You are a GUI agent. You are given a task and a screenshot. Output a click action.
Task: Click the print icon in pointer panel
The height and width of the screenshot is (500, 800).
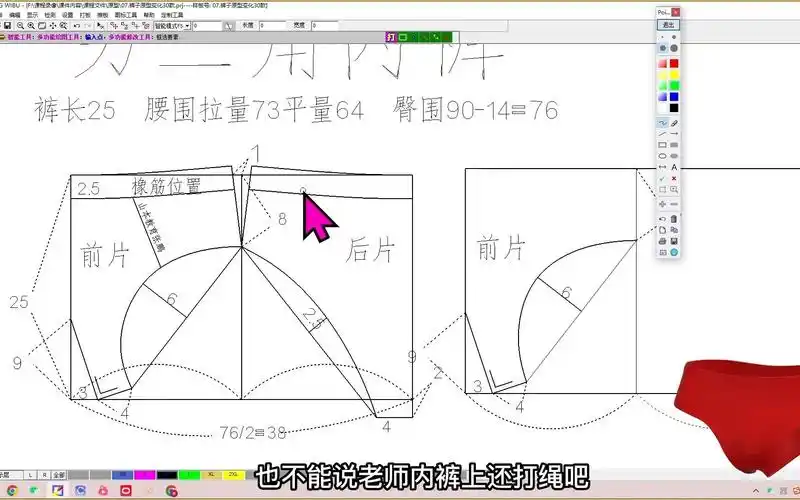coord(662,241)
